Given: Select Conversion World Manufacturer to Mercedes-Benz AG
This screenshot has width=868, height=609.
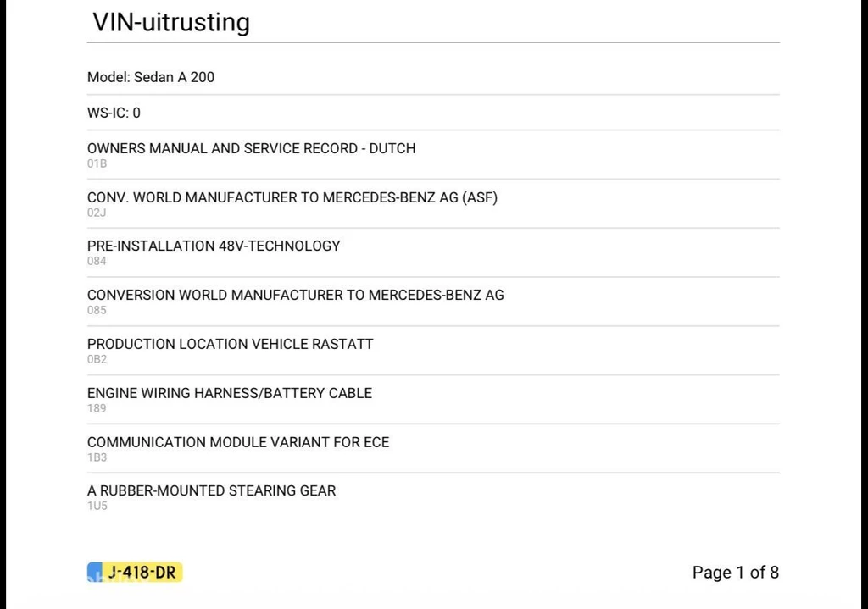Looking at the screenshot, I should [296, 295].
